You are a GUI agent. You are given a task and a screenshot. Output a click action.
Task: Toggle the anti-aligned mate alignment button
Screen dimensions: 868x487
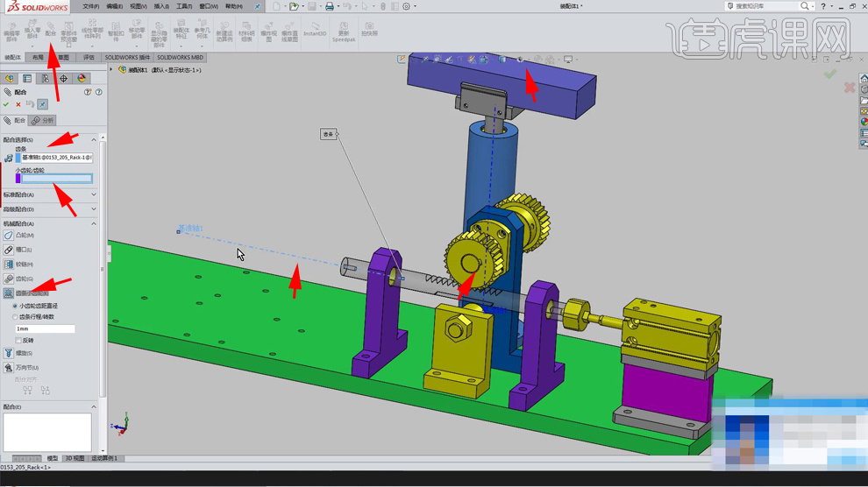[x=46, y=391]
